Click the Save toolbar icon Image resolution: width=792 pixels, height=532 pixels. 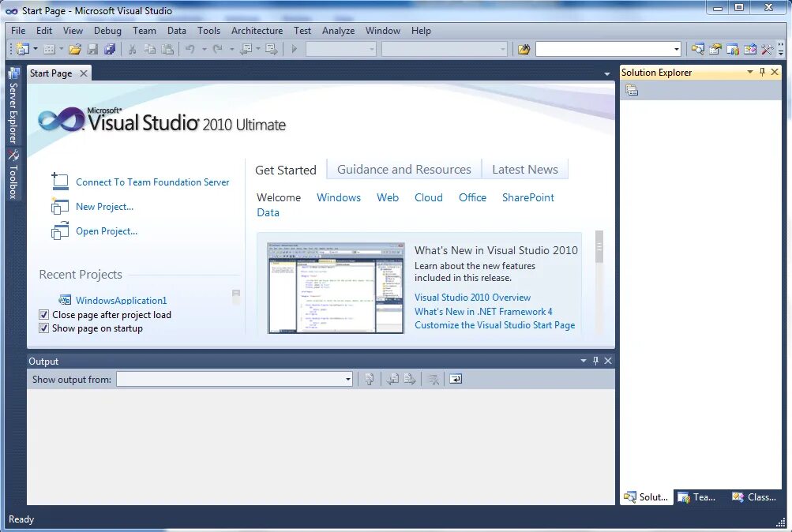pos(92,49)
